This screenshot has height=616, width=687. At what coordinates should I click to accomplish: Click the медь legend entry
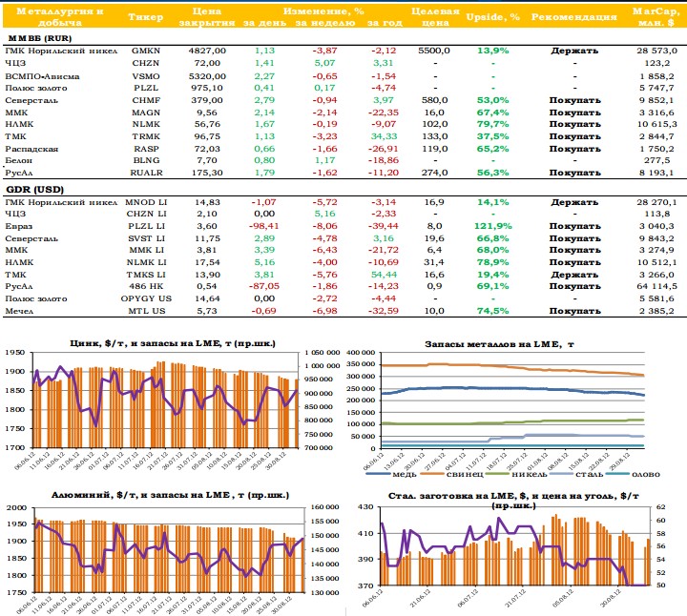coord(391,474)
